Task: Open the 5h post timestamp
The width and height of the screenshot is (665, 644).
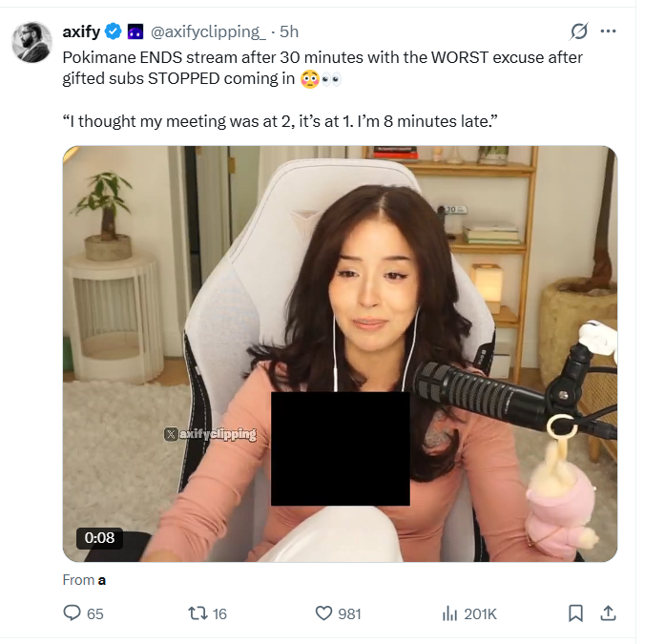Action: (x=289, y=31)
